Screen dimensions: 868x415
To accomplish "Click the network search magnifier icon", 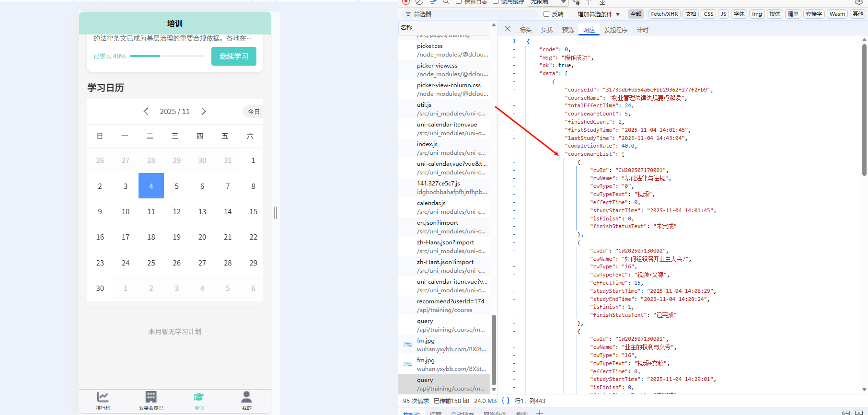I will [x=446, y=2].
